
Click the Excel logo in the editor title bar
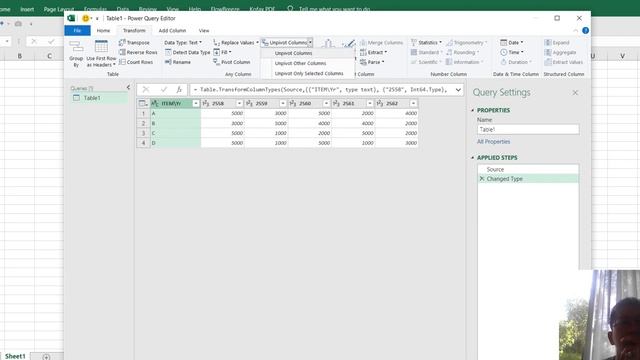71,18
